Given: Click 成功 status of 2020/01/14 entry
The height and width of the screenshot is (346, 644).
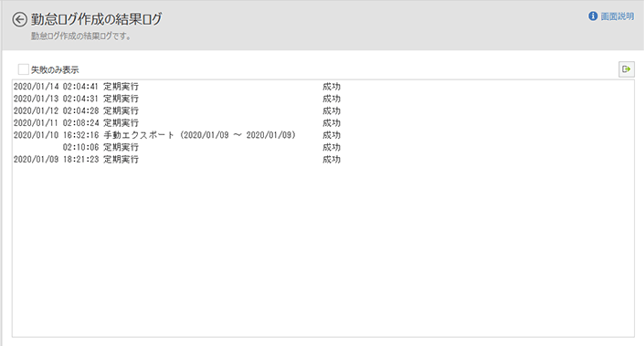Looking at the screenshot, I should (x=332, y=87).
